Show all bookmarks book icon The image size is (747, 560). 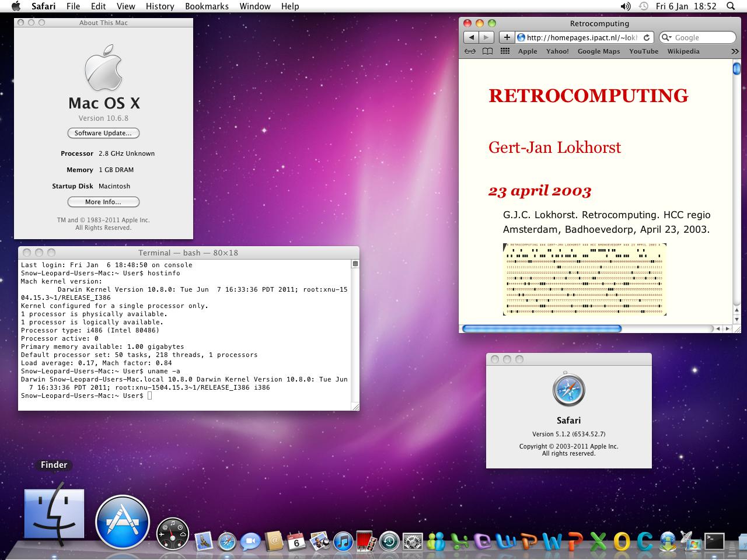point(487,51)
